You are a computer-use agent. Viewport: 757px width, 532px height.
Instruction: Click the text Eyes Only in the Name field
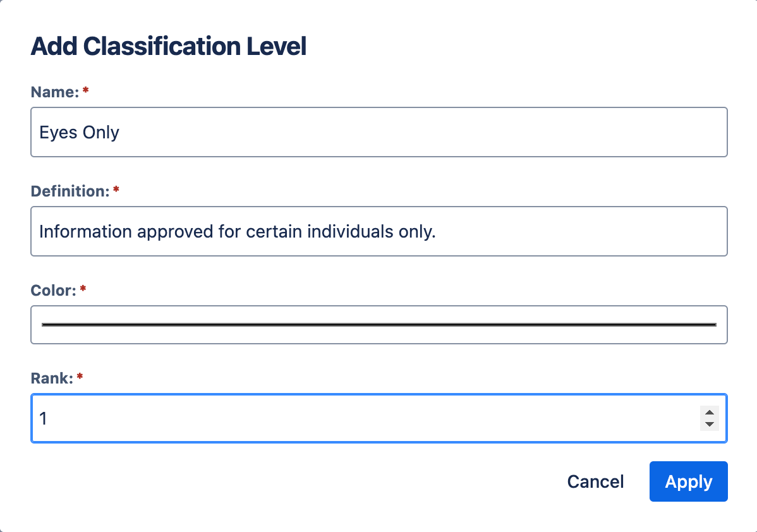pos(79,132)
